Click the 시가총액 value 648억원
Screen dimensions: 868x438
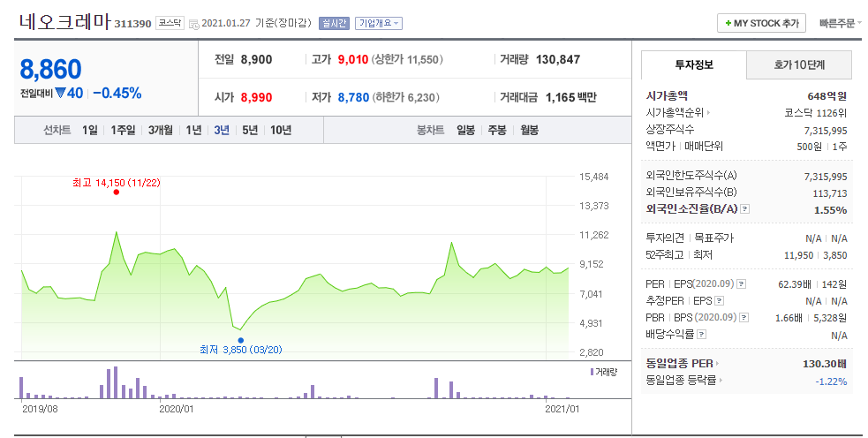point(827,96)
